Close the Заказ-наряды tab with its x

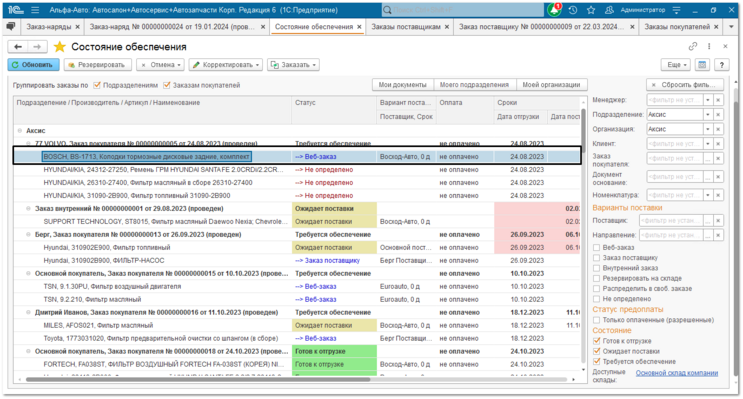point(78,27)
